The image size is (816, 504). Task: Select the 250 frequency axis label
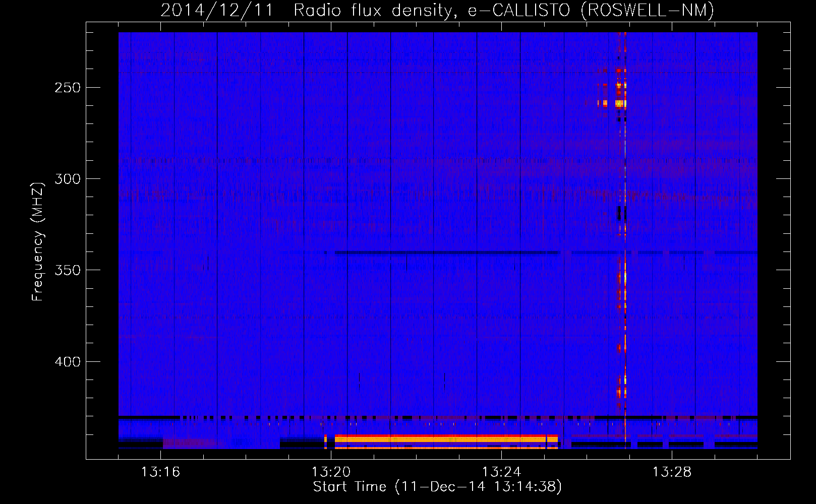click(68, 88)
